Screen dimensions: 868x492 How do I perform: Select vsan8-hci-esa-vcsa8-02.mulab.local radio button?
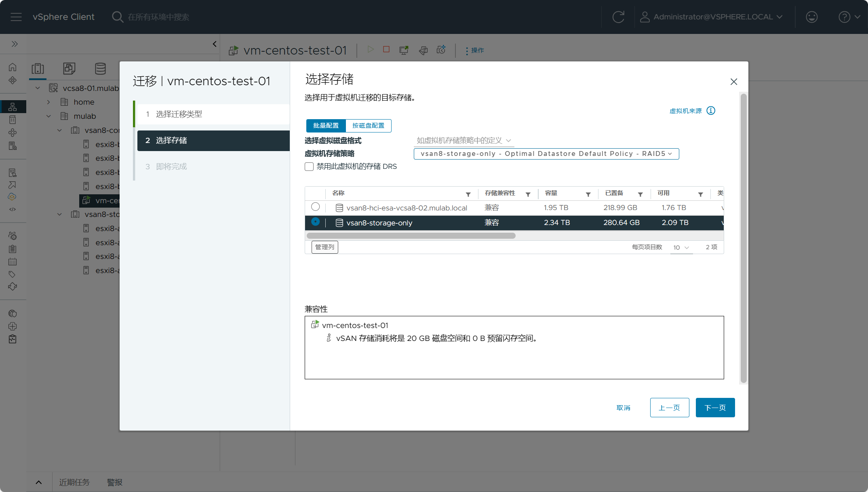pyautogui.click(x=316, y=207)
